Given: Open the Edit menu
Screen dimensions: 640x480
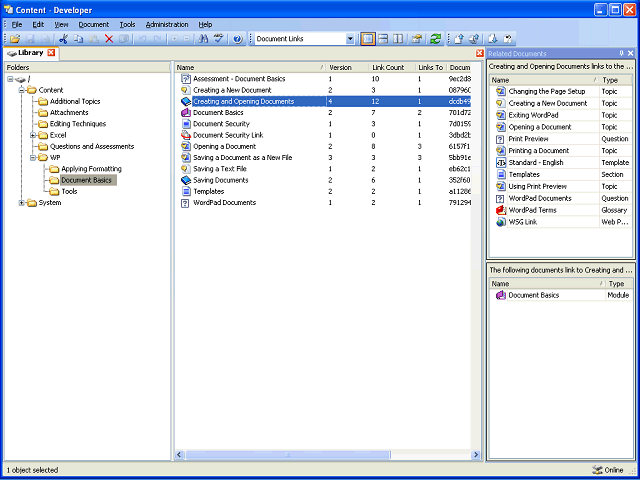Looking at the screenshot, I should pyautogui.click(x=38, y=24).
